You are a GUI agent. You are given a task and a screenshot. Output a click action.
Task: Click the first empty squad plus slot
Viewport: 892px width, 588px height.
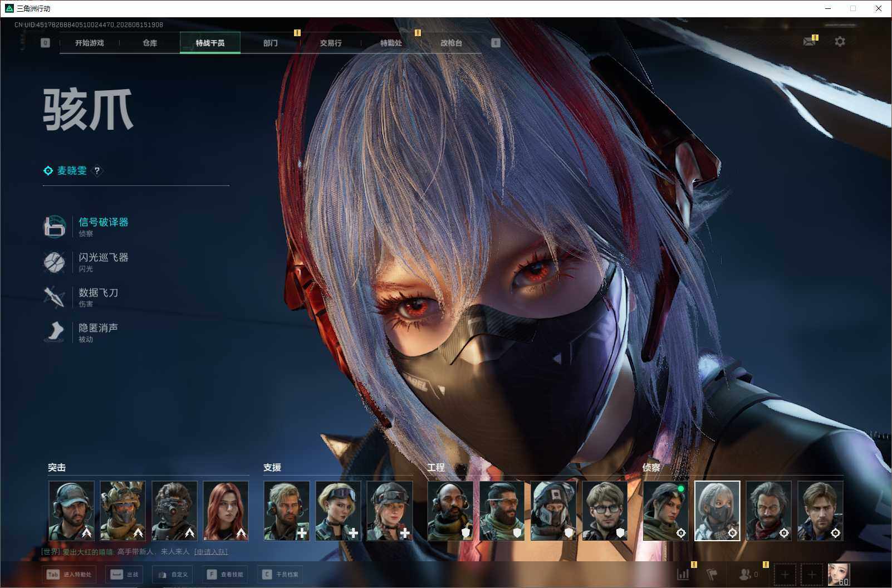[785, 574]
